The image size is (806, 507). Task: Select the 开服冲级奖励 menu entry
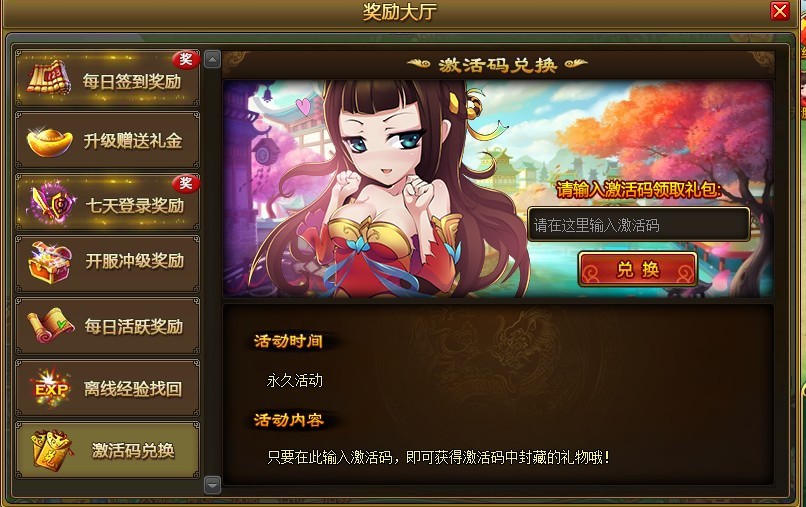tap(107, 264)
